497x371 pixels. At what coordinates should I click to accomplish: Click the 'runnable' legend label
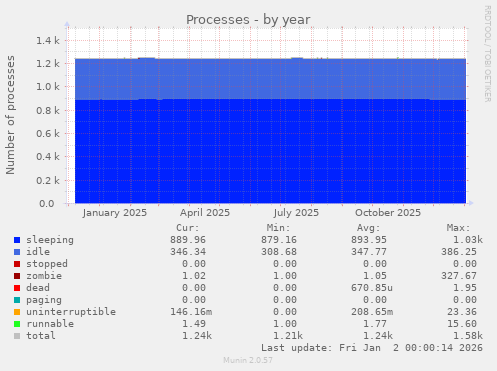click(x=50, y=324)
